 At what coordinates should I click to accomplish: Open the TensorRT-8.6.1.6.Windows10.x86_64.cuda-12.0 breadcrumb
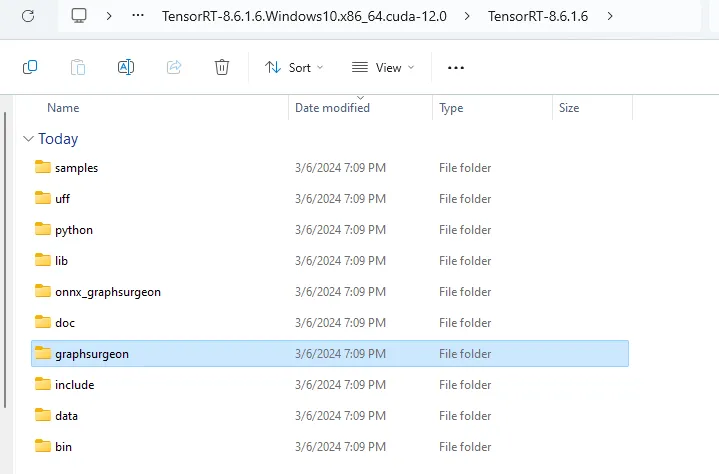[304, 16]
